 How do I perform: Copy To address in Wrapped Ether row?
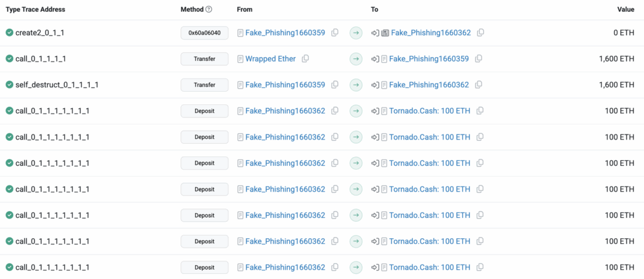point(479,58)
